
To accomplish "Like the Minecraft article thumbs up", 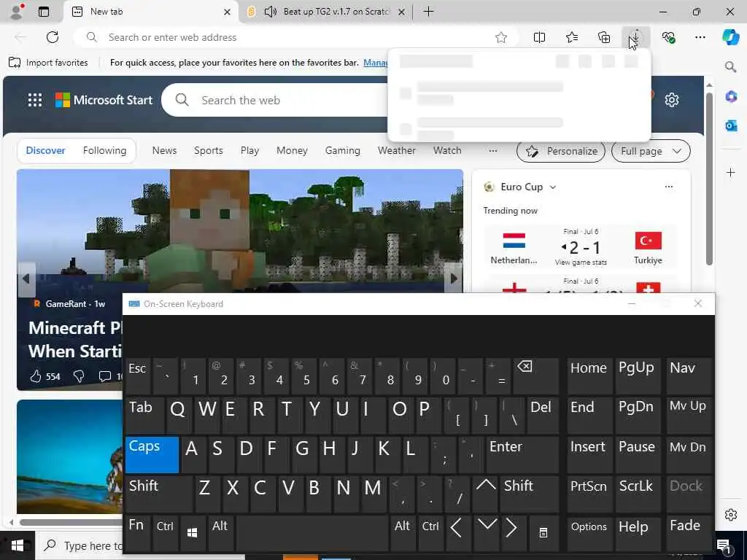I will point(36,377).
